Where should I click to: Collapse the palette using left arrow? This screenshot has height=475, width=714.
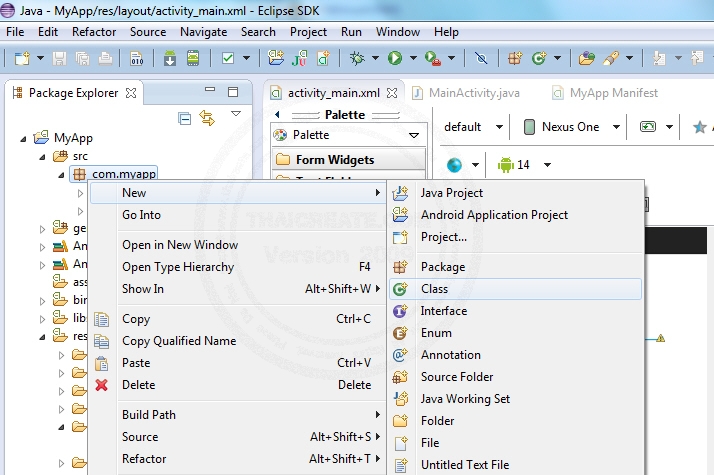tap(277, 114)
